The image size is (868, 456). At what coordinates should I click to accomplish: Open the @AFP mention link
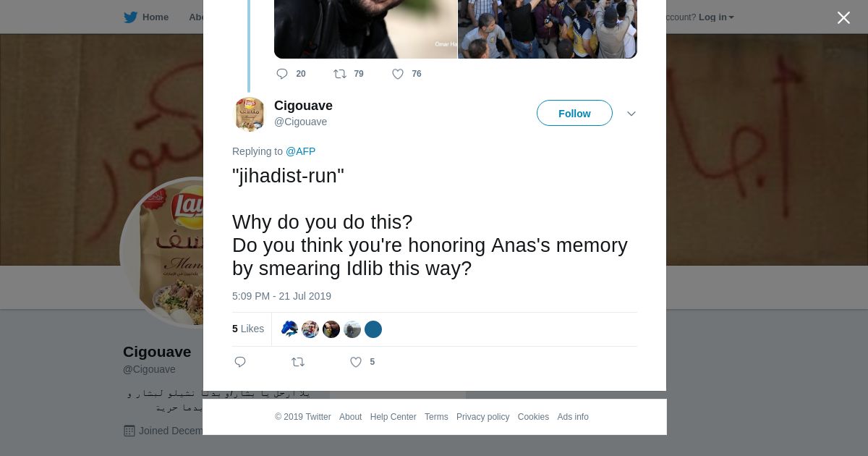300,151
